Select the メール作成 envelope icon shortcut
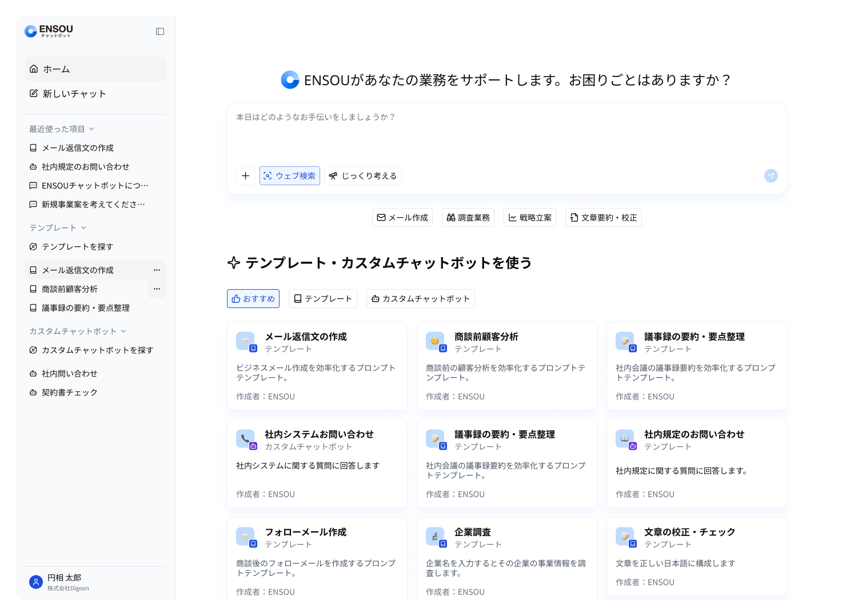 [x=381, y=217]
